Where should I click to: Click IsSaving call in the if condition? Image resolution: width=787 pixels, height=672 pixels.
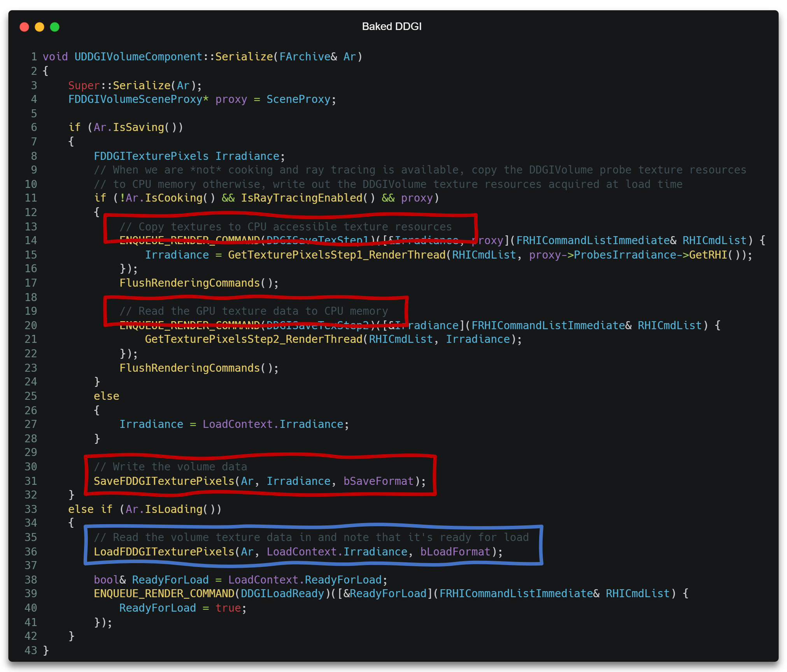[138, 128]
